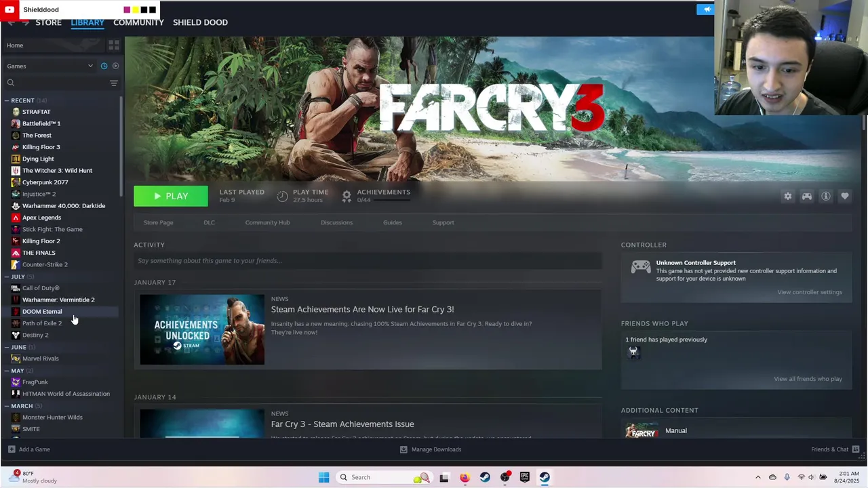Collapse the MAY section

(7, 371)
